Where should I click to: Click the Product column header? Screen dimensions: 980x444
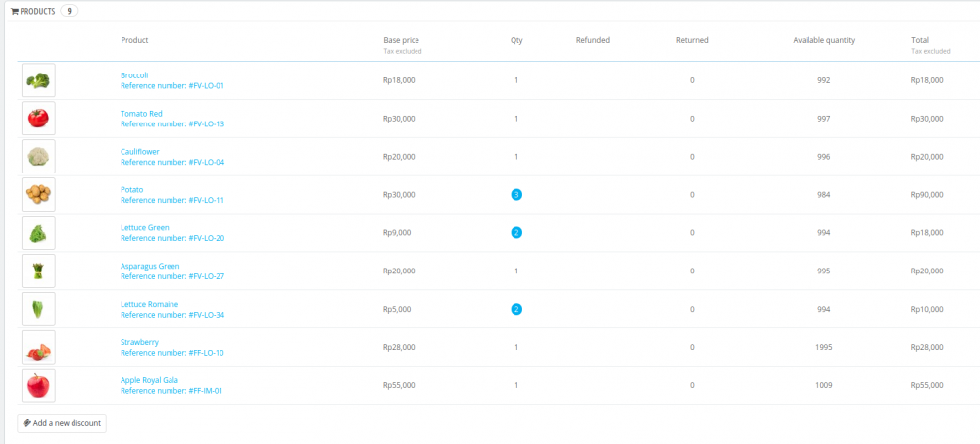click(134, 40)
